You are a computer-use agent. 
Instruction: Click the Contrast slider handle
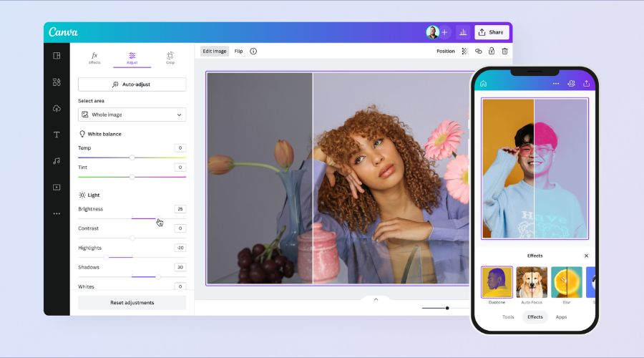132,238
